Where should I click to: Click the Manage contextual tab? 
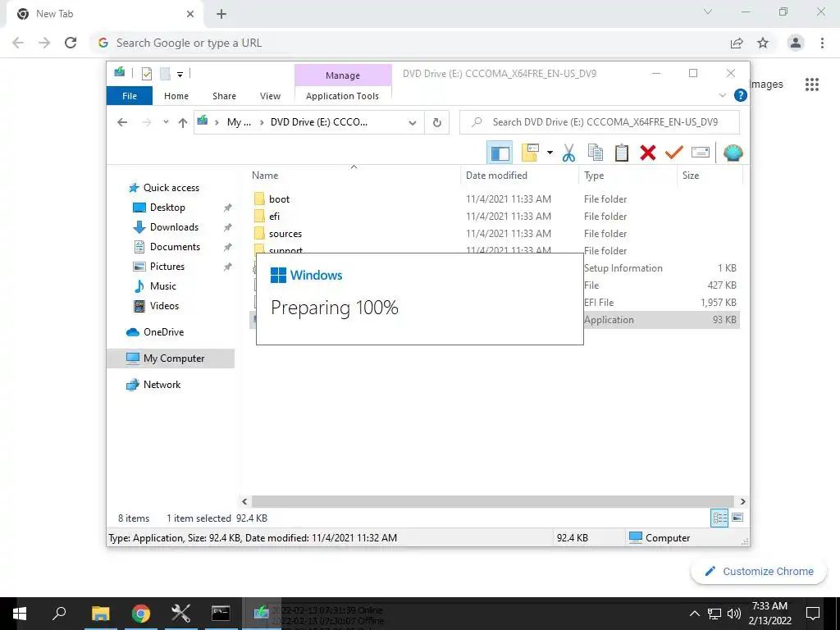(x=343, y=75)
